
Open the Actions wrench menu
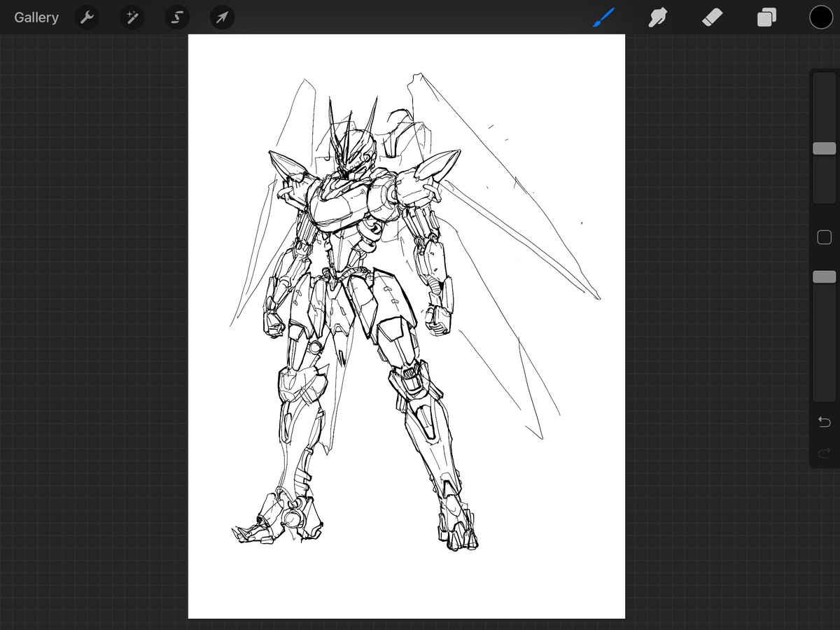pos(87,17)
